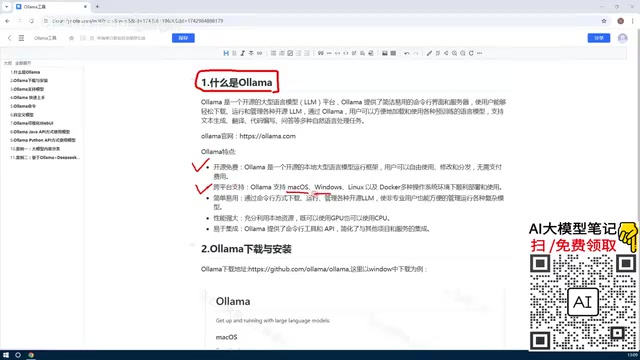The height and width of the screenshot is (360, 640).
Task: Insert a checkbox to-do item
Action: [x=290, y=53]
